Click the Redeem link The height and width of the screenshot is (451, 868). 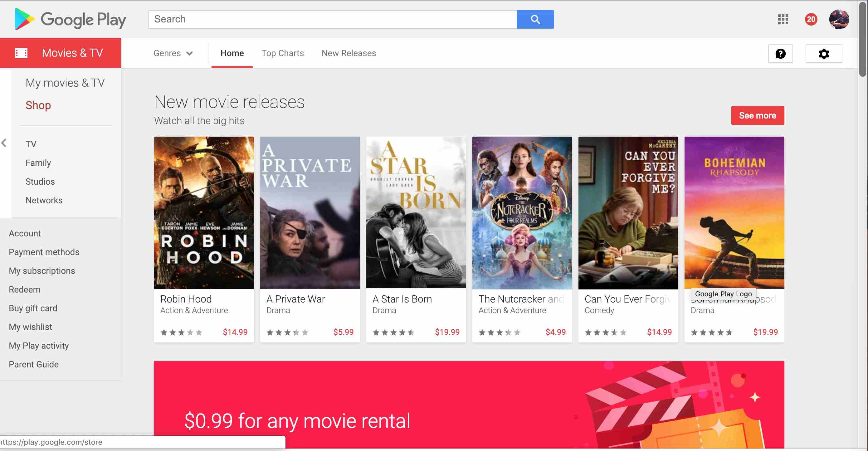click(24, 289)
